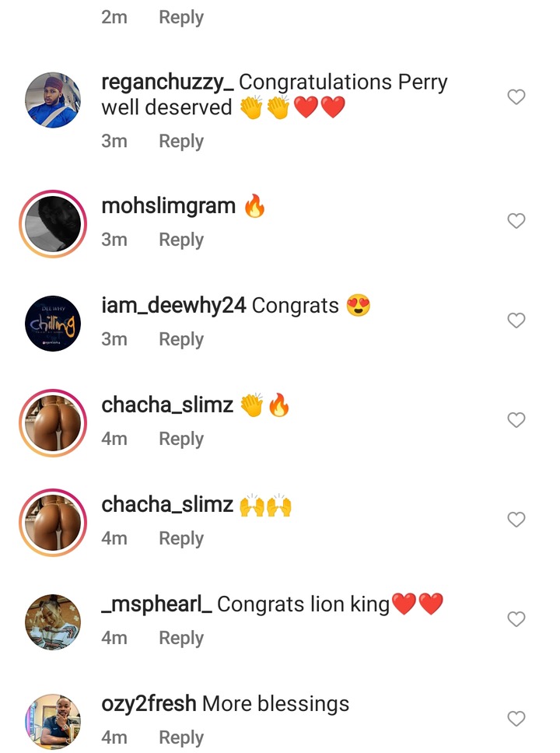This screenshot has height=753, width=560.
Task: Like ozy2fresh's More blessings comment
Action: 516,719
